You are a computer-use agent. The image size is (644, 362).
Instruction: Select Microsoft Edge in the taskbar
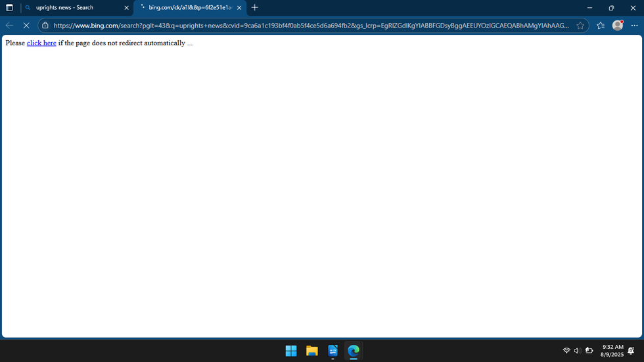point(354,351)
